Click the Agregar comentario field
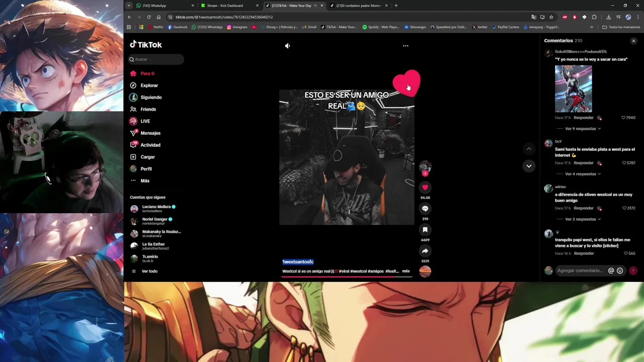 click(580, 270)
